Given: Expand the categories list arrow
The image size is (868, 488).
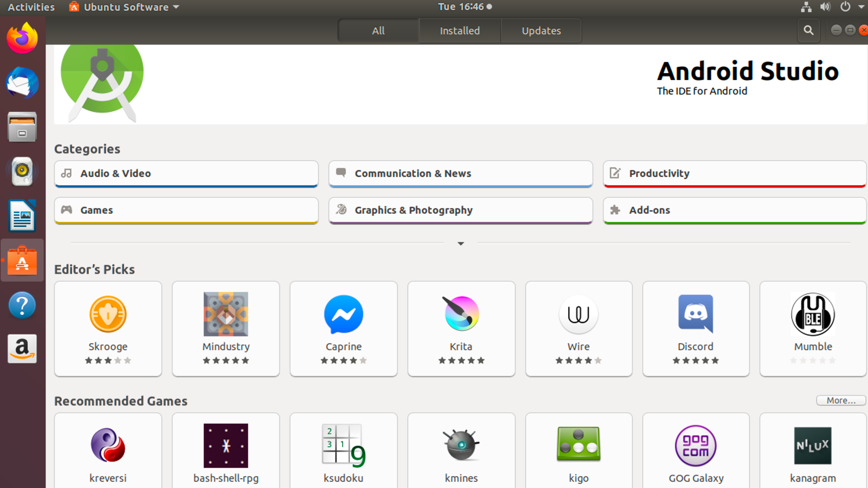Looking at the screenshot, I should (x=461, y=243).
